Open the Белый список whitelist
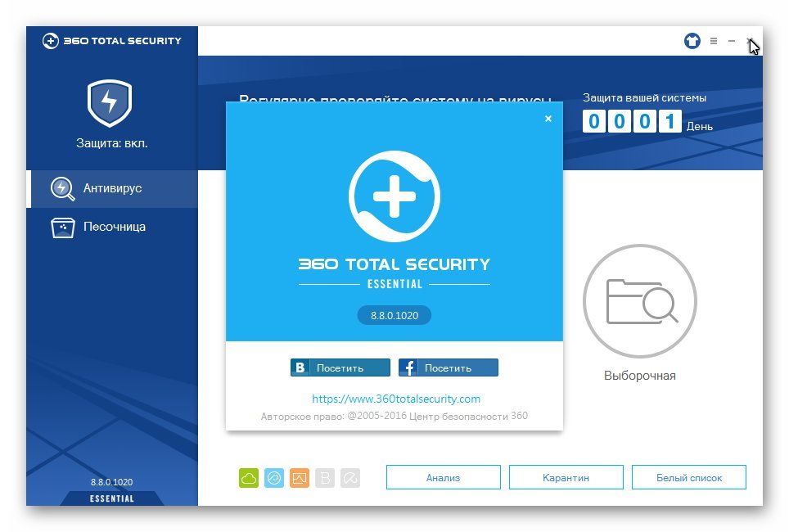Screen dimensions: 789x532 click(689, 478)
